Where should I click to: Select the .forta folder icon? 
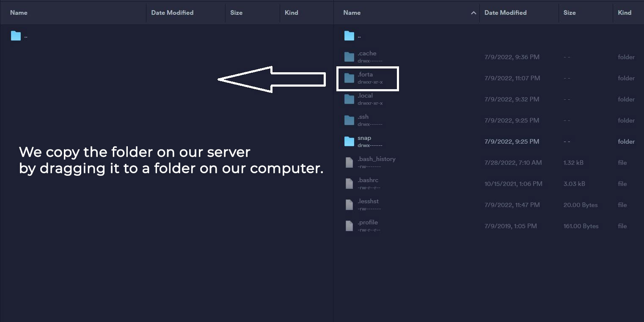click(349, 78)
